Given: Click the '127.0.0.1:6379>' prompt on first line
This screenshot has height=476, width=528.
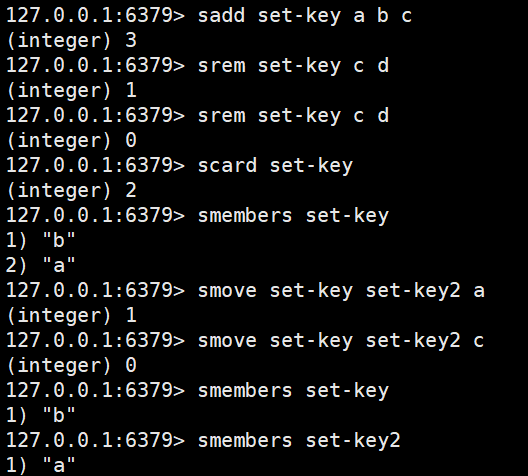Looking at the screenshot, I should pos(95,16).
